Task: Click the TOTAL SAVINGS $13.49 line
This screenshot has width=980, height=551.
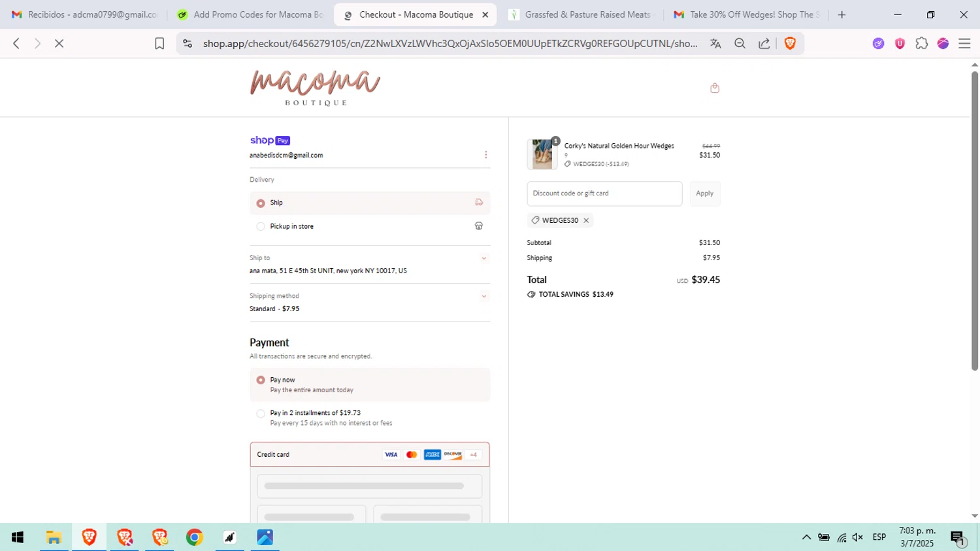Action: coord(570,294)
